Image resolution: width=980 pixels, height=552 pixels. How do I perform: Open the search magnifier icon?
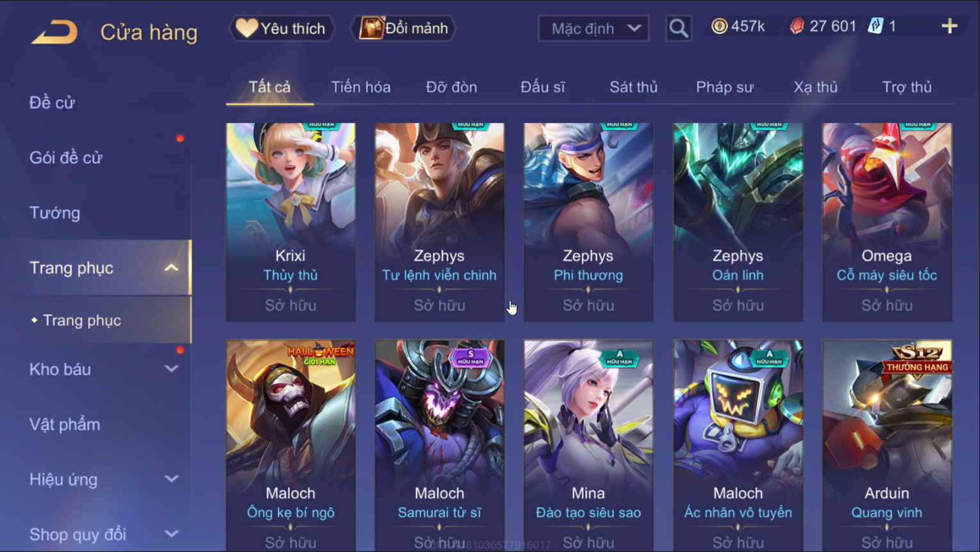click(678, 28)
